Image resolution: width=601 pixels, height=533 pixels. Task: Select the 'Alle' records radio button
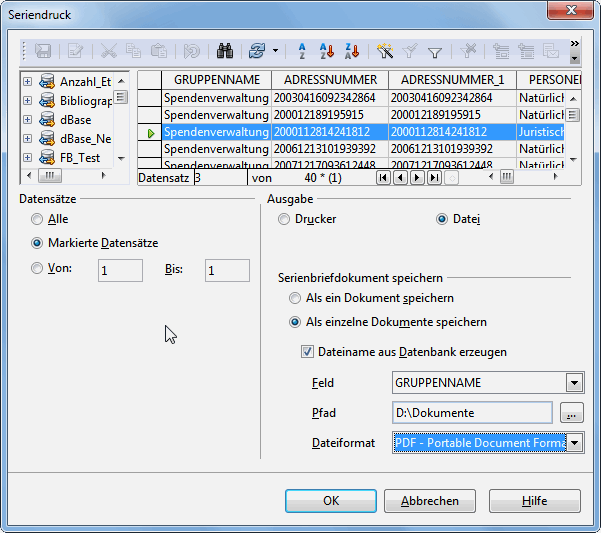[x=38, y=219]
